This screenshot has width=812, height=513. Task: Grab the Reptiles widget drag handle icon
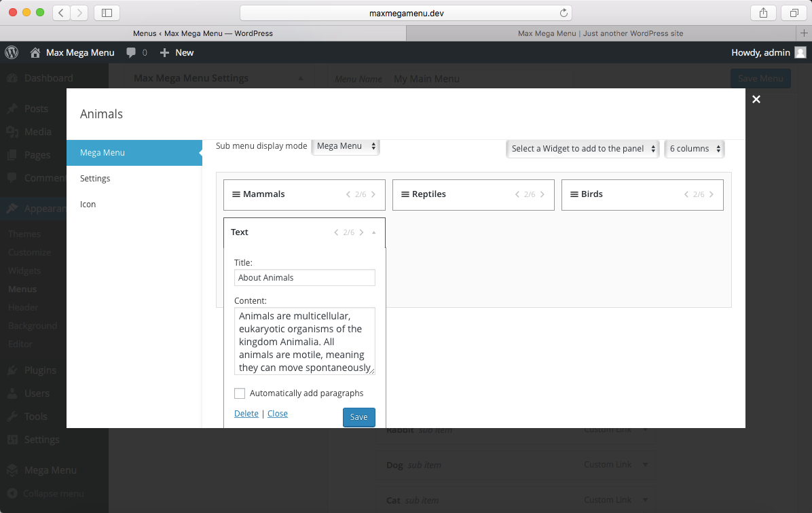(405, 194)
